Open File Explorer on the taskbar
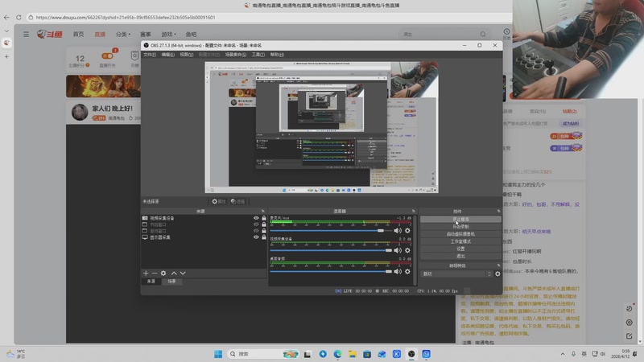Image resolution: width=644 pixels, height=362 pixels. [x=352, y=354]
